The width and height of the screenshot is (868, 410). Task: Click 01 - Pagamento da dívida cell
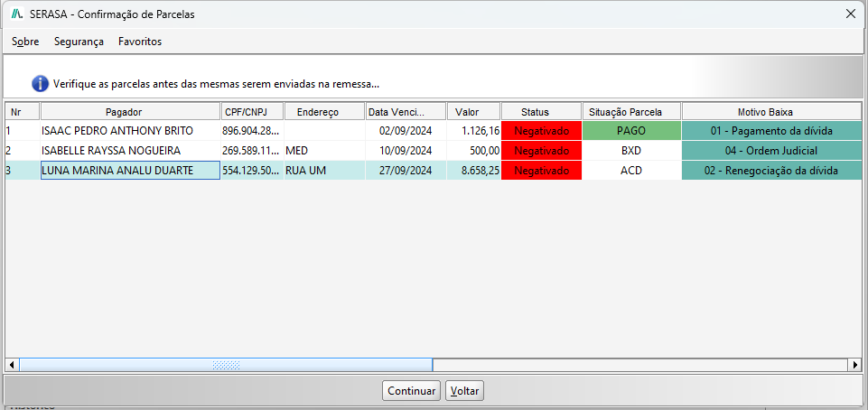coord(771,131)
